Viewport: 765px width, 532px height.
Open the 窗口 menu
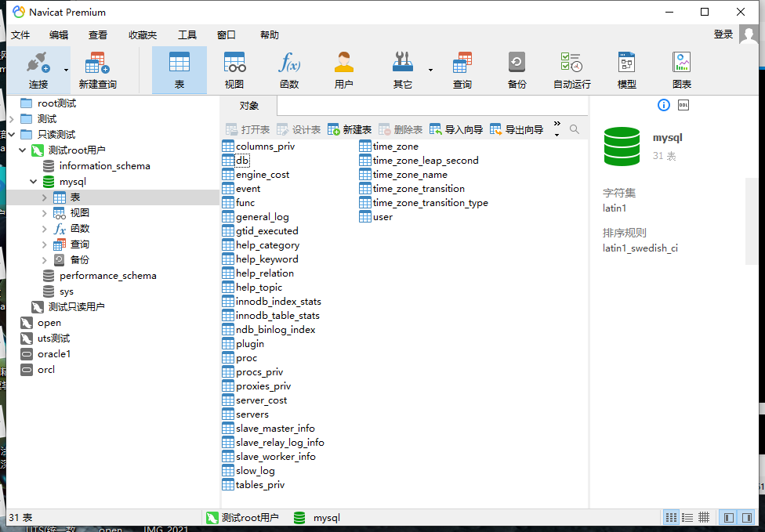pyautogui.click(x=226, y=34)
